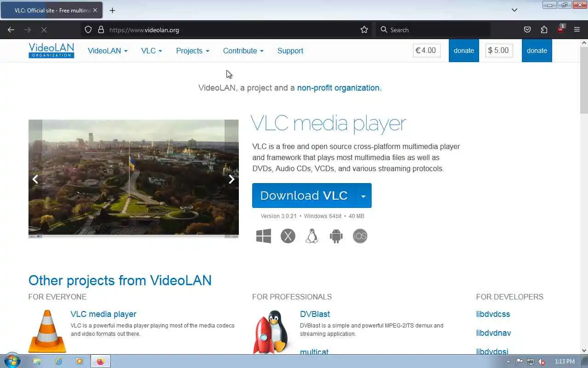This screenshot has height=368, width=588.
Task: Open the browser extensions puzzle icon
Action: click(x=544, y=30)
